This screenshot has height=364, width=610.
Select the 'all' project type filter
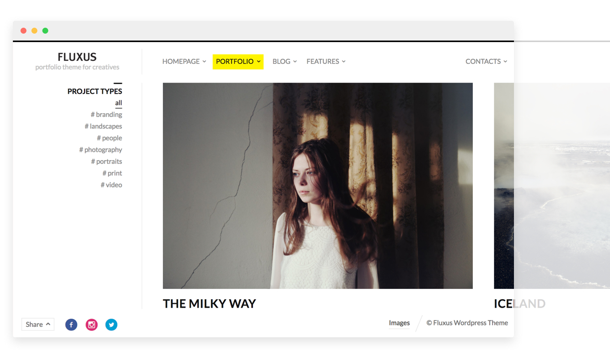point(118,103)
